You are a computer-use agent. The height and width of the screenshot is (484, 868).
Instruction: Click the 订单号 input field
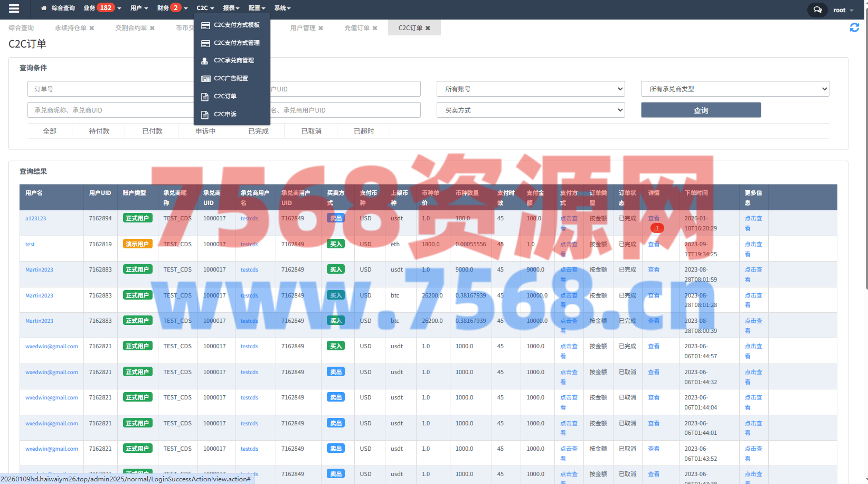pos(111,89)
